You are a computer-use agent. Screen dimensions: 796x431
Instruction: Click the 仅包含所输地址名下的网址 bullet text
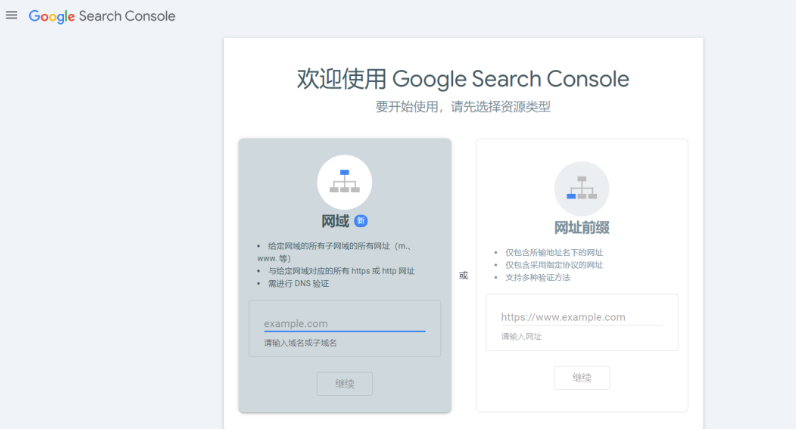click(x=554, y=252)
